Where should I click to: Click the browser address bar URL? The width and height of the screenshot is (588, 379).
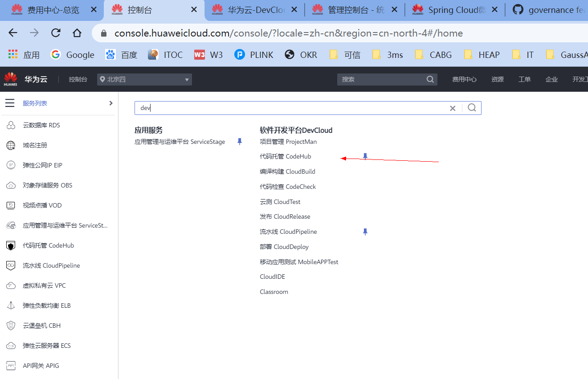[289, 33]
